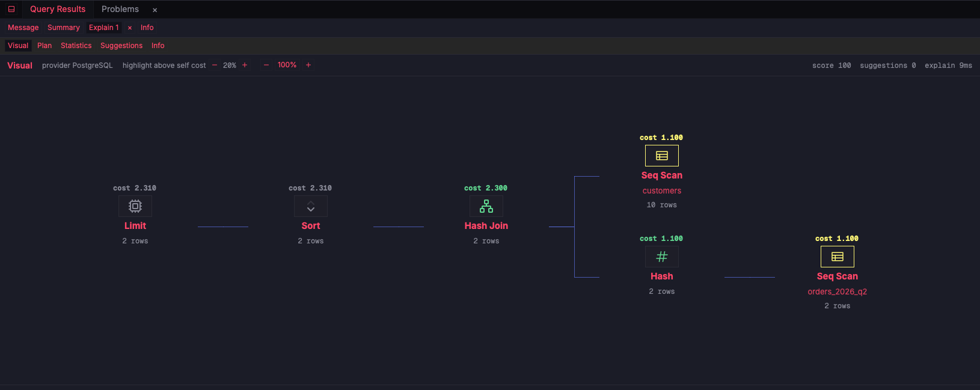
Task: Click the Hash node hash-mark icon
Action: point(662,257)
